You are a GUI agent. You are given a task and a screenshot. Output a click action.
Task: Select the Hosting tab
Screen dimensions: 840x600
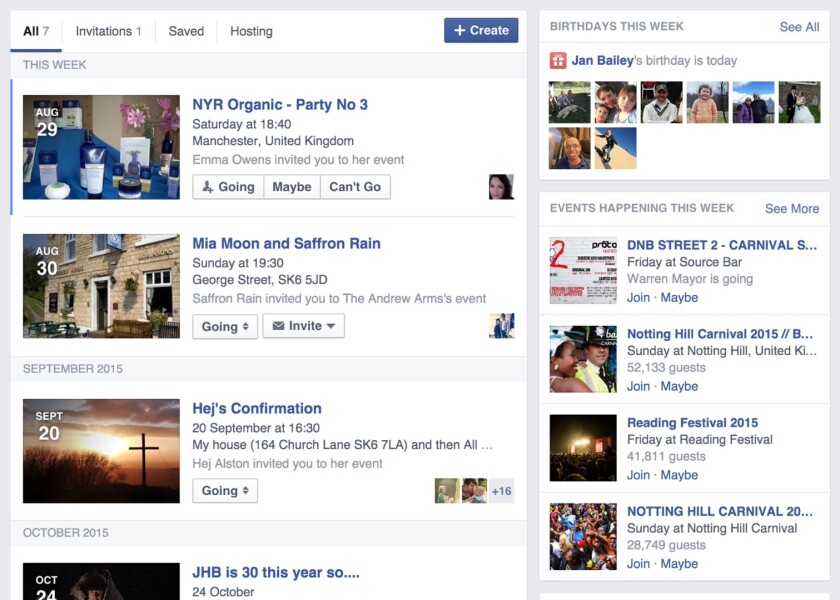pyautogui.click(x=251, y=31)
